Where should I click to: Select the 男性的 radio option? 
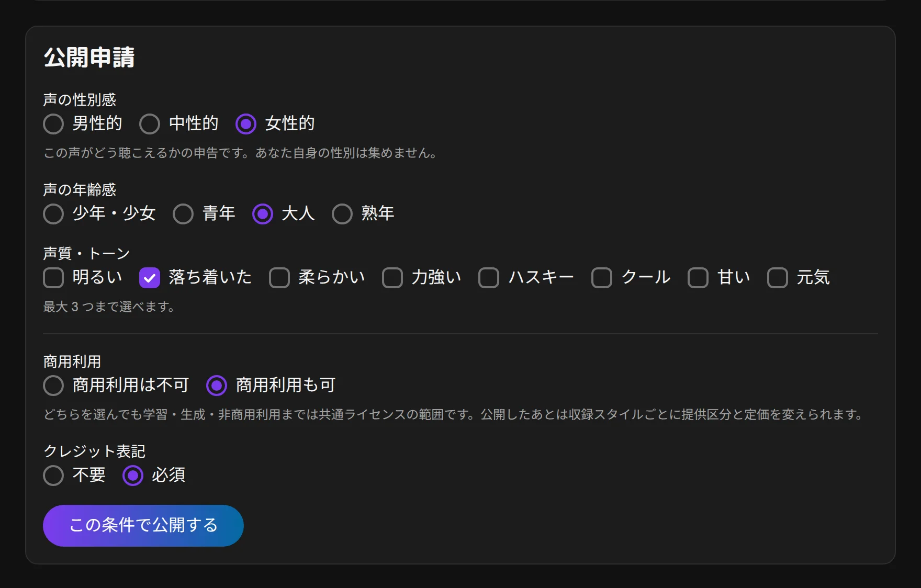tap(53, 124)
